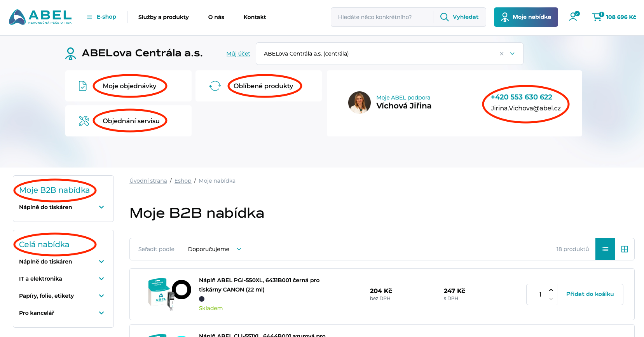This screenshot has width=644, height=337.
Task: Increase PGI-550XL quantity with up arrow
Action: (551, 290)
